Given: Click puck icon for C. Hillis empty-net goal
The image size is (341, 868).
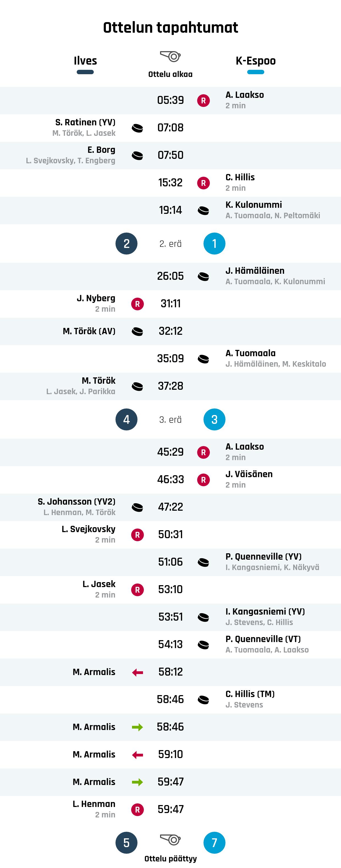Looking at the screenshot, I should [x=204, y=700].
